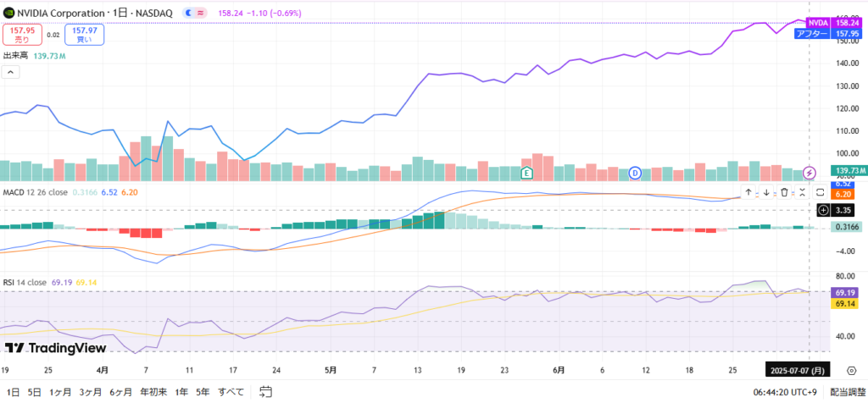868x403 pixels.
Task: Click the blue D dividend marker on the chart
Action: (635, 173)
